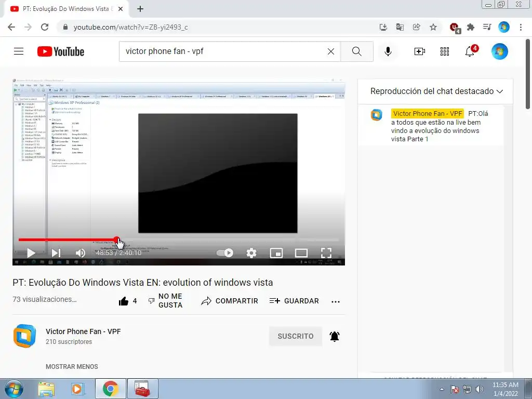This screenshot has width=532, height=399.
Task: Click the address bar URL
Action: click(130, 27)
